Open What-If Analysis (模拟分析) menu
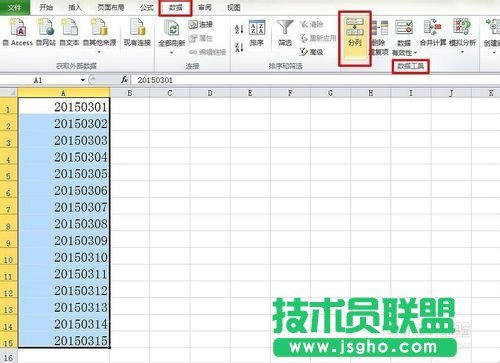 click(462, 36)
